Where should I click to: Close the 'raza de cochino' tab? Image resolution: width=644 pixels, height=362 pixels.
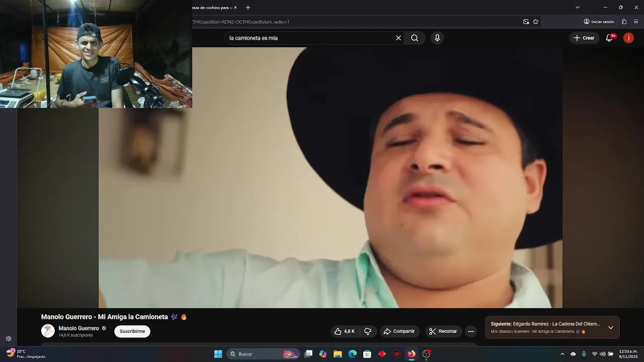click(x=235, y=8)
